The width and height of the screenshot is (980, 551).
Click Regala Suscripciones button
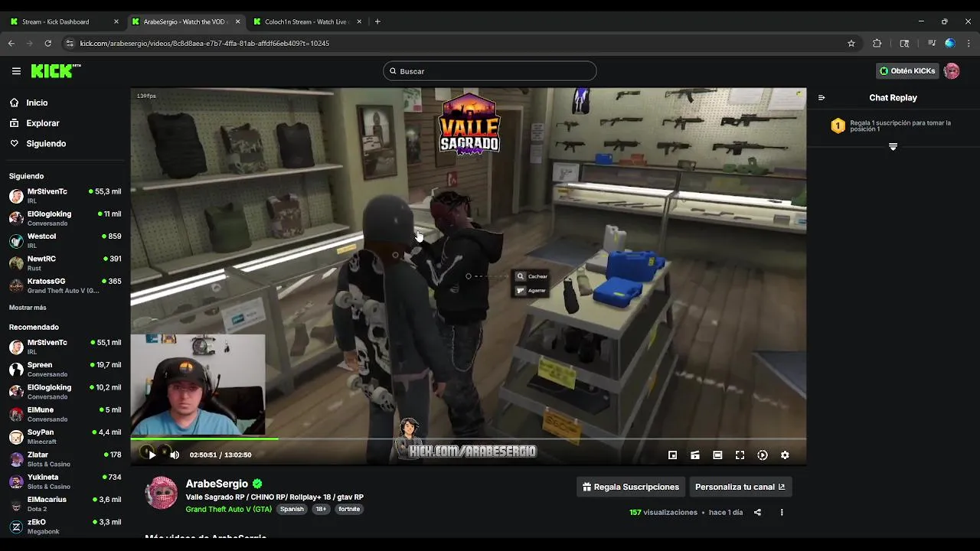click(631, 487)
